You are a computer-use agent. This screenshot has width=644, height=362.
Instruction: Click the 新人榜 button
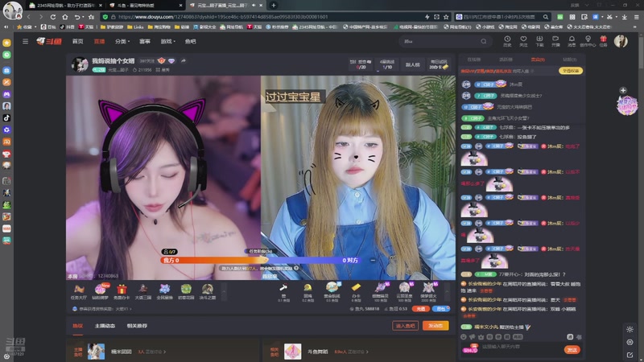tap(412, 64)
